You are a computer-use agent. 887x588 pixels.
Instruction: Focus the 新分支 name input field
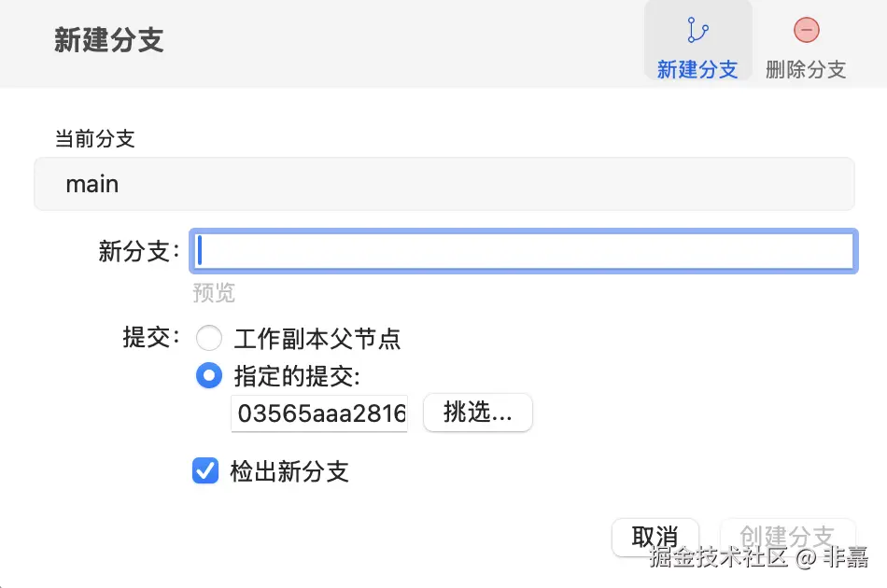click(x=523, y=250)
